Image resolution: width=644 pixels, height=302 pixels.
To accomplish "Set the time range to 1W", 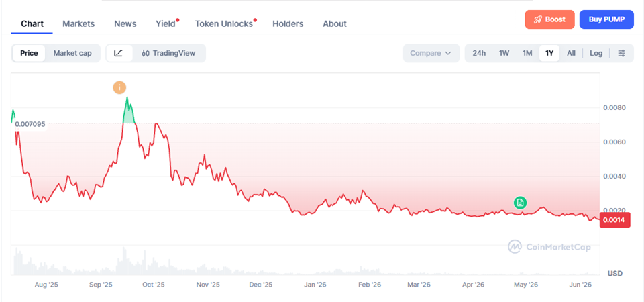I will (504, 53).
